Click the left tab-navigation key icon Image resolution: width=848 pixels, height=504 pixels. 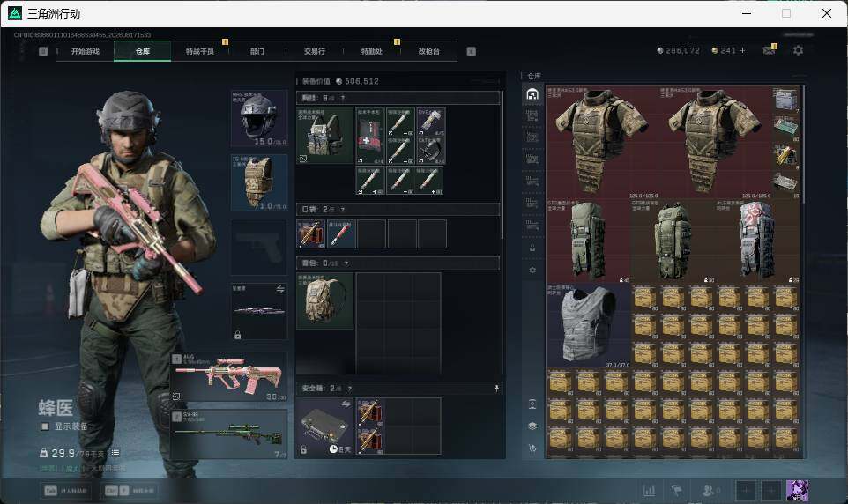click(43, 51)
